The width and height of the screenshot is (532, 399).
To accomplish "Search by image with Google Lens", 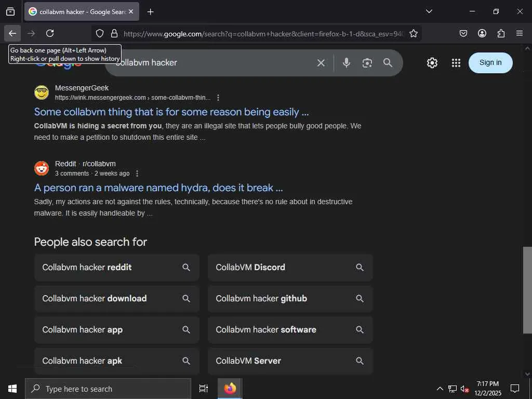I will click(367, 63).
